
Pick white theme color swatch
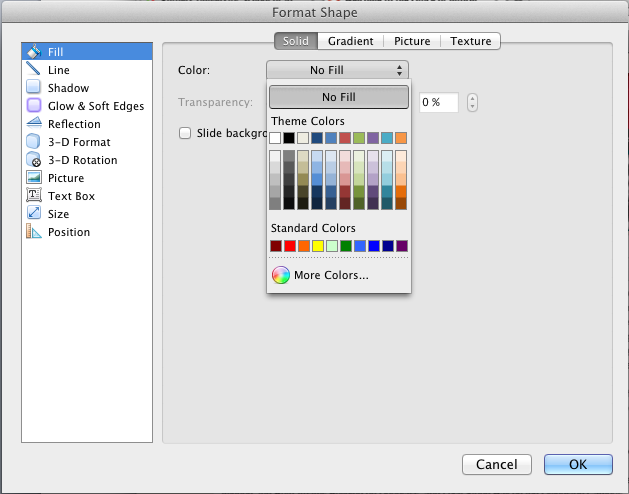pyautogui.click(x=275, y=138)
